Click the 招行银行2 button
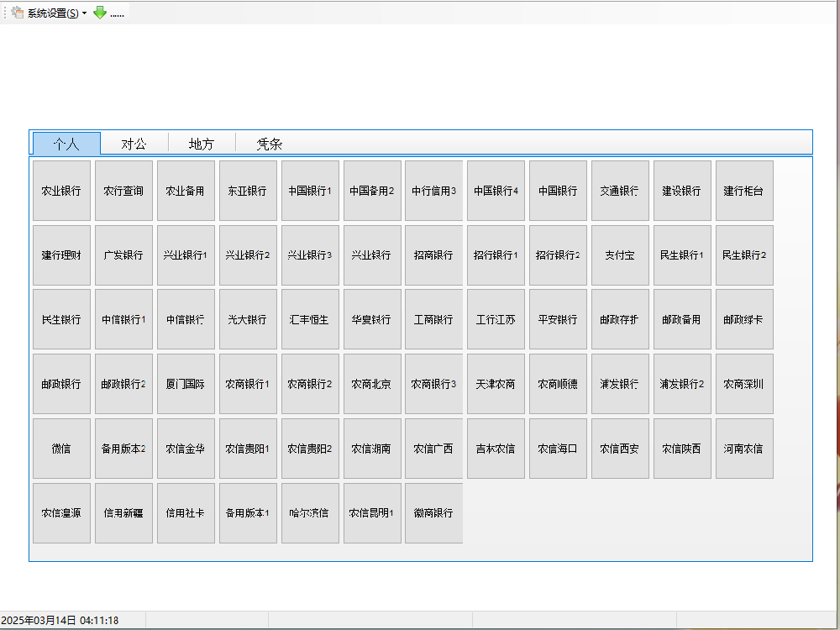Screen dimensions: 840x630 click(x=559, y=255)
